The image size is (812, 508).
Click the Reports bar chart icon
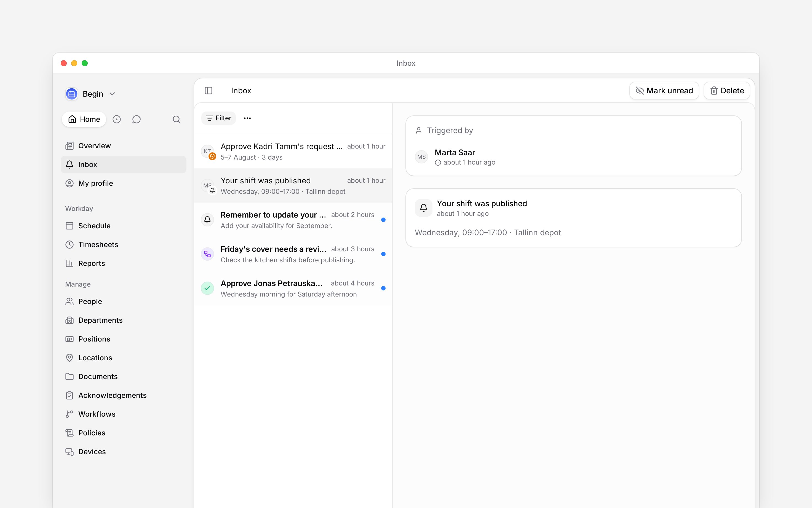coord(70,263)
